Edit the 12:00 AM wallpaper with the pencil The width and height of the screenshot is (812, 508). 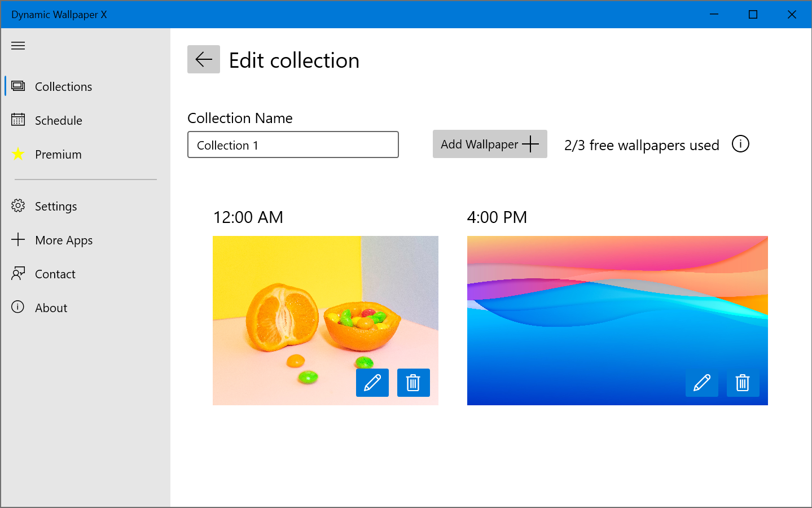click(372, 383)
